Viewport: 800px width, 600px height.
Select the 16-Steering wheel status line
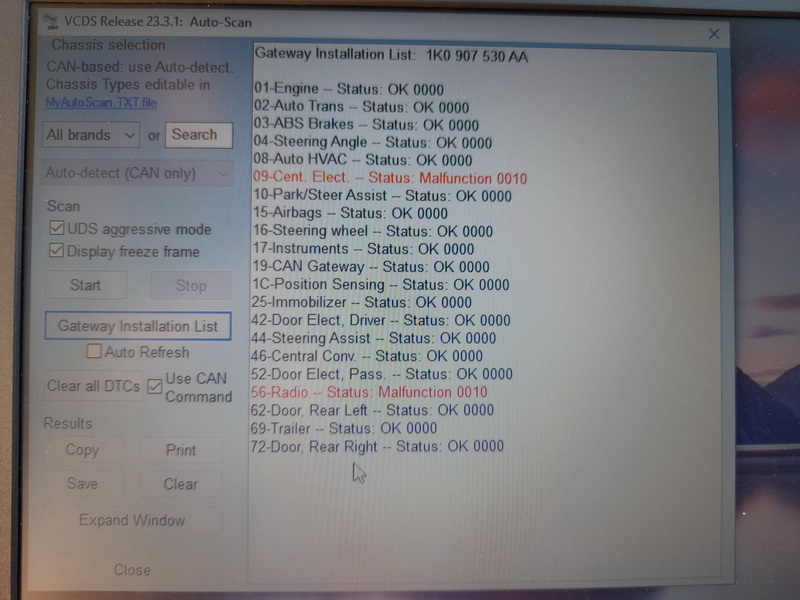pyautogui.click(x=372, y=231)
